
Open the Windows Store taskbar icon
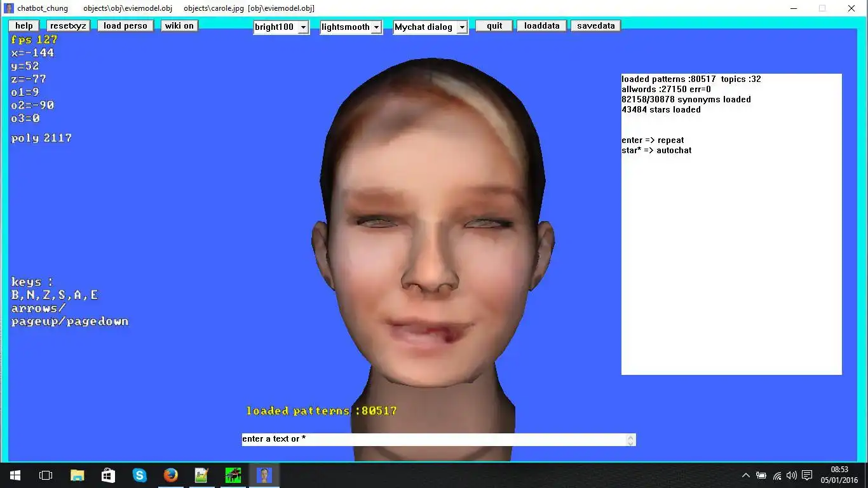coord(108,475)
